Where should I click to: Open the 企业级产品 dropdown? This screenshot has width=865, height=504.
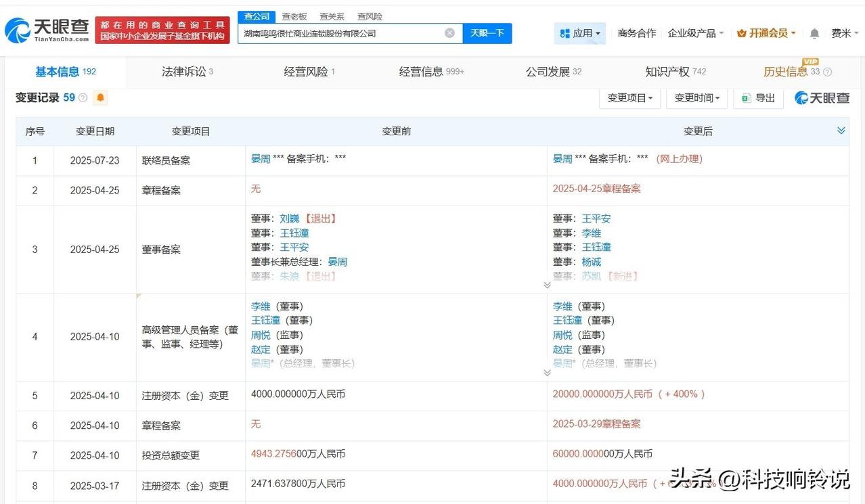[x=695, y=33]
